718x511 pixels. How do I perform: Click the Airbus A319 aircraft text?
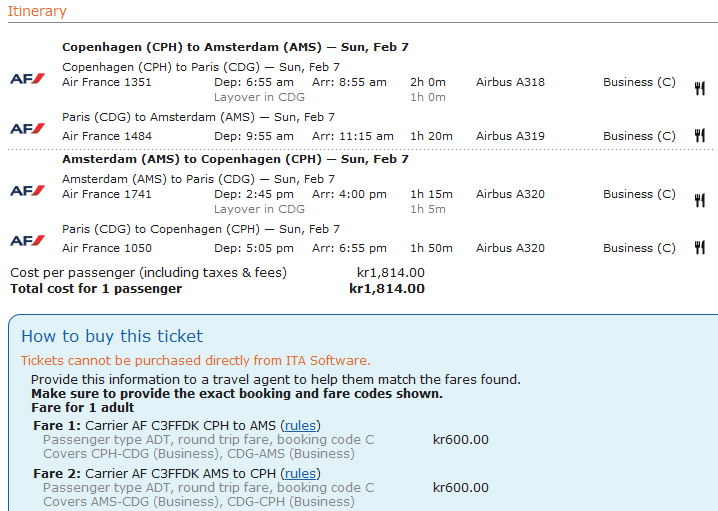[x=510, y=136]
